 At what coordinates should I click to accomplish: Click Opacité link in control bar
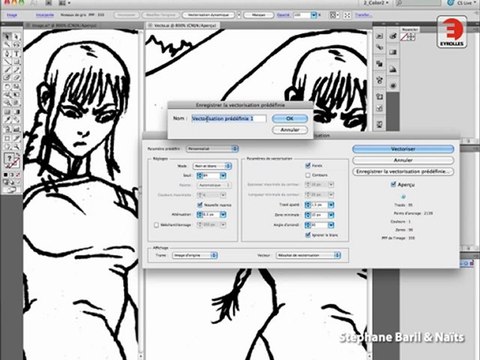click(x=283, y=15)
